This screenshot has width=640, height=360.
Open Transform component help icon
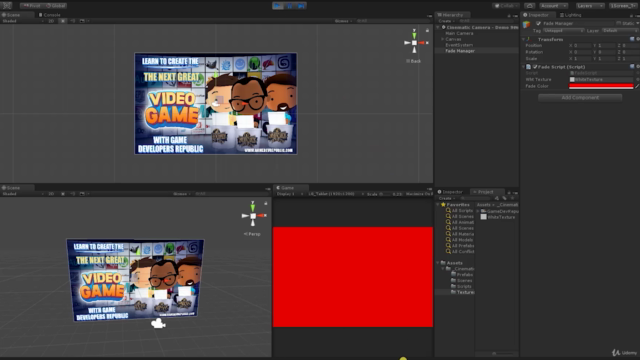pyautogui.click(x=632, y=39)
